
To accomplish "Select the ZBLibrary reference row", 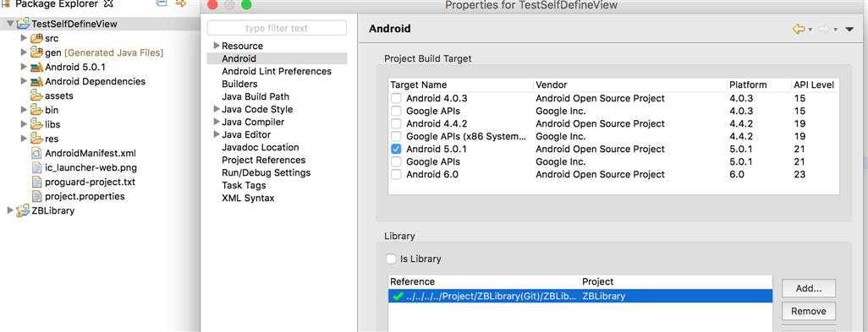I will pyautogui.click(x=580, y=296).
